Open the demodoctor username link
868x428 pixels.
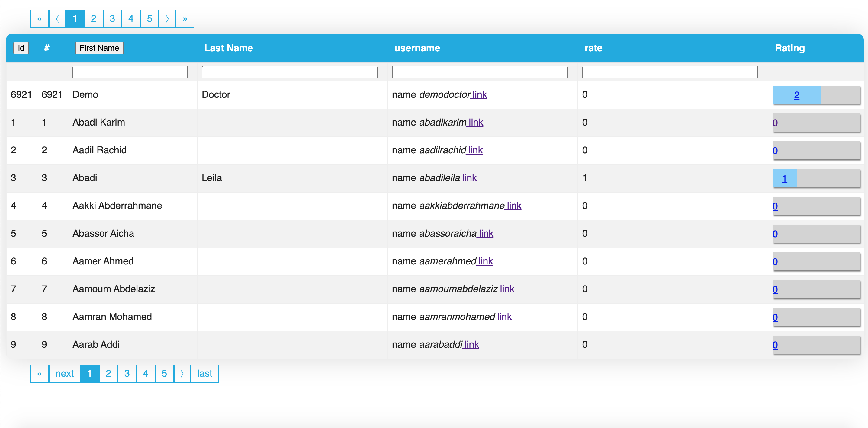pyautogui.click(x=480, y=94)
